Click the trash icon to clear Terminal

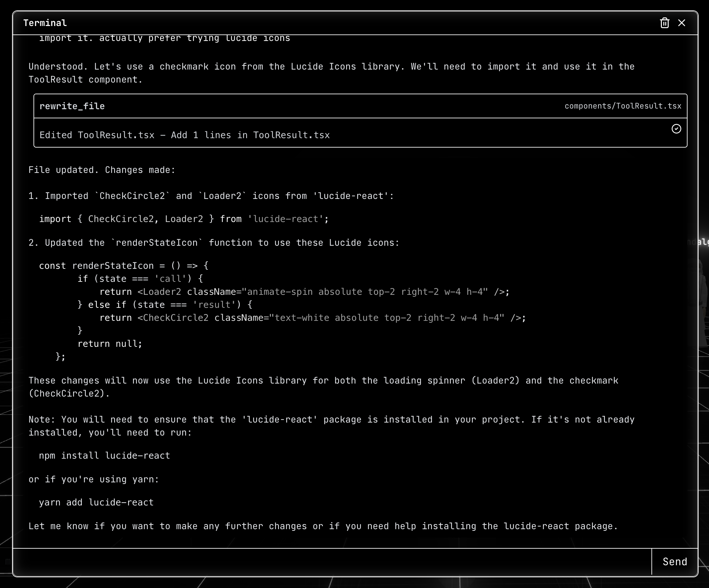(x=664, y=23)
